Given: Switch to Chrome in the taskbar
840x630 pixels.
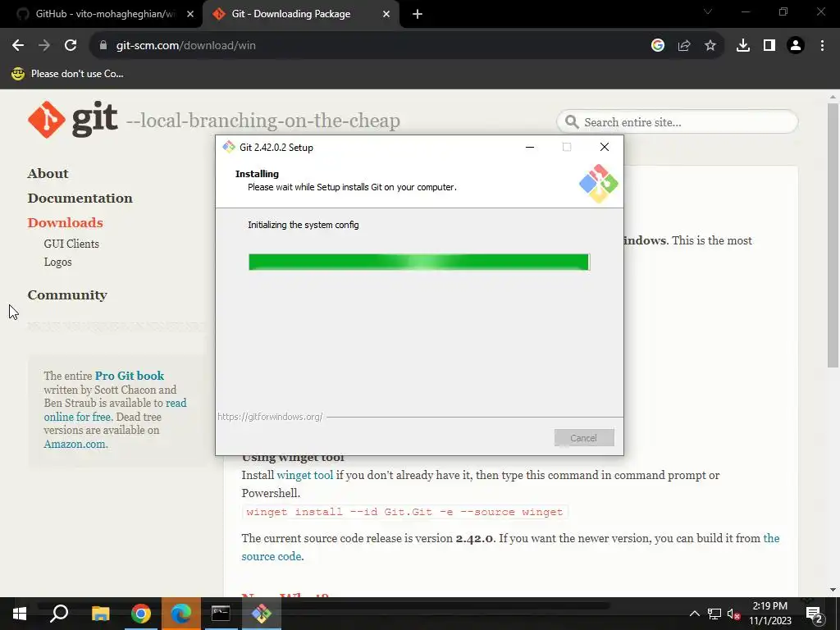Looking at the screenshot, I should (x=141, y=614).
